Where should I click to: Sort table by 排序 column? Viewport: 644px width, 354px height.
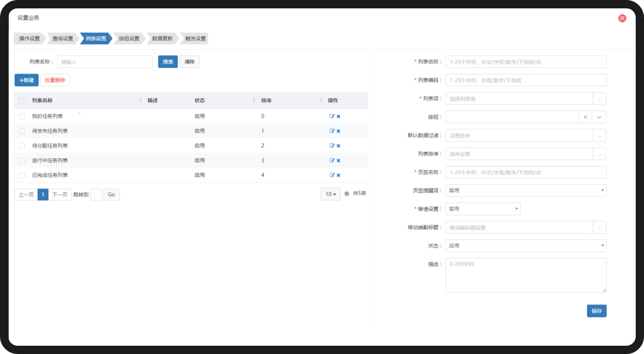coord(320,100)
